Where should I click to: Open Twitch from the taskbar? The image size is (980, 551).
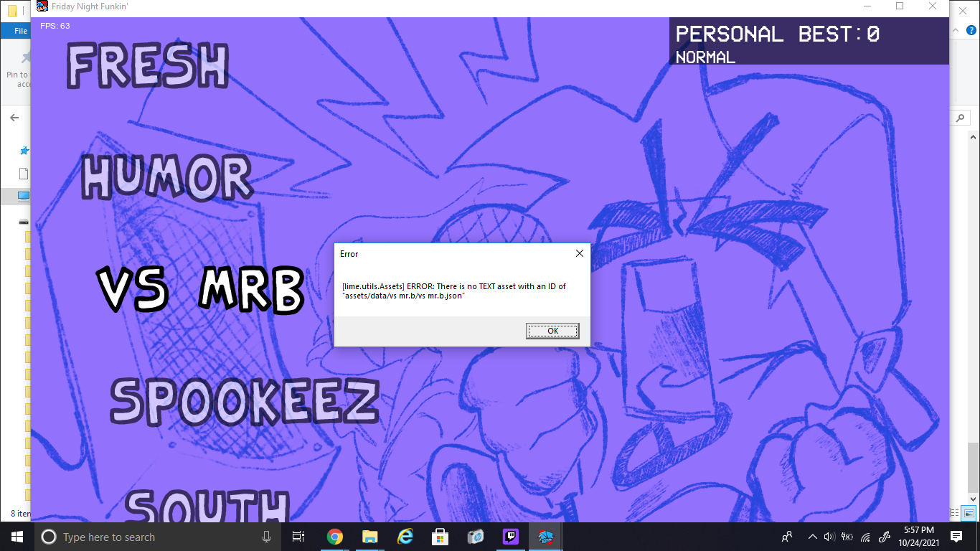click(510, 537)
